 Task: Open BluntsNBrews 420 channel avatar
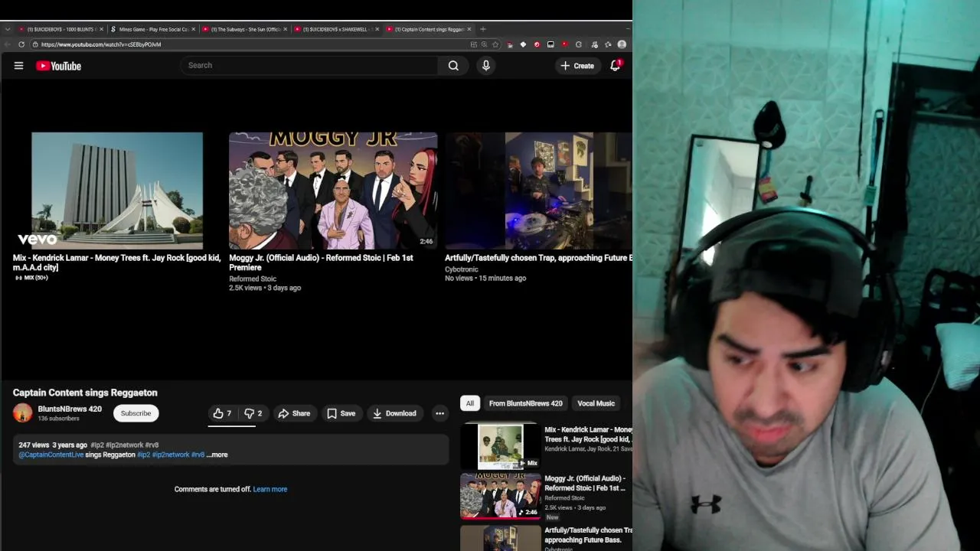(23, 413)
